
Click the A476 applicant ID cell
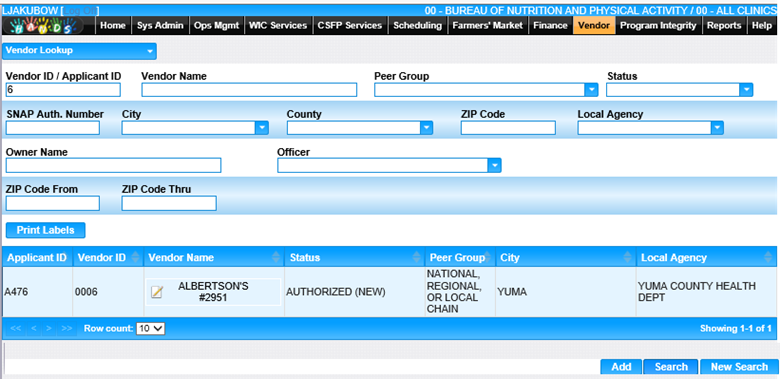[37, 292]
